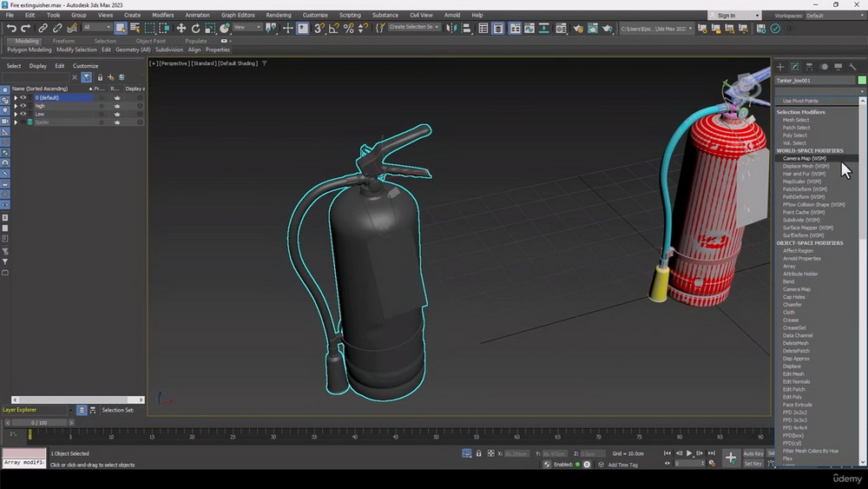This screenshot has height=489, width=868.
Task: Click Modify Selection in ribbon
Action: click(76, 50)
